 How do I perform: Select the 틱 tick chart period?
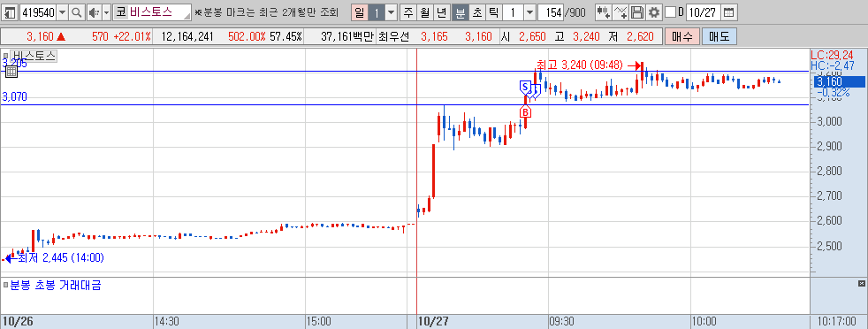493,11
